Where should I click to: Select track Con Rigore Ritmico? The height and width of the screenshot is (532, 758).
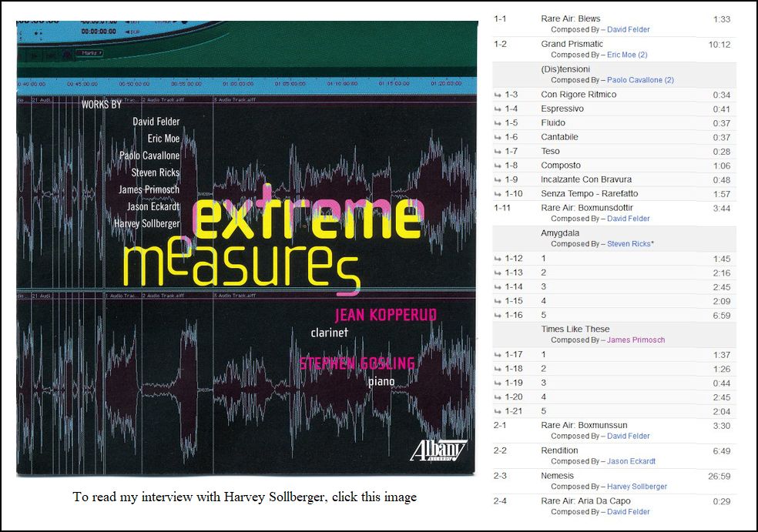(579, 95)
